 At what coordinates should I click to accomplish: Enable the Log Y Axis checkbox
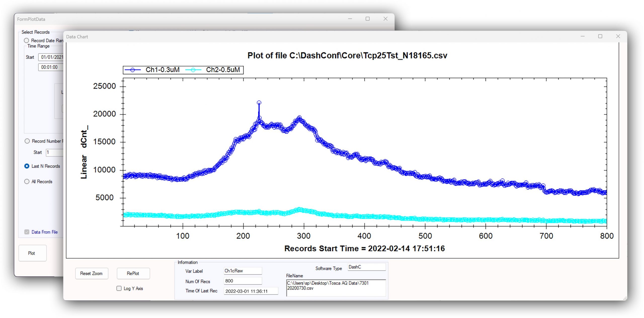[119, 288]
